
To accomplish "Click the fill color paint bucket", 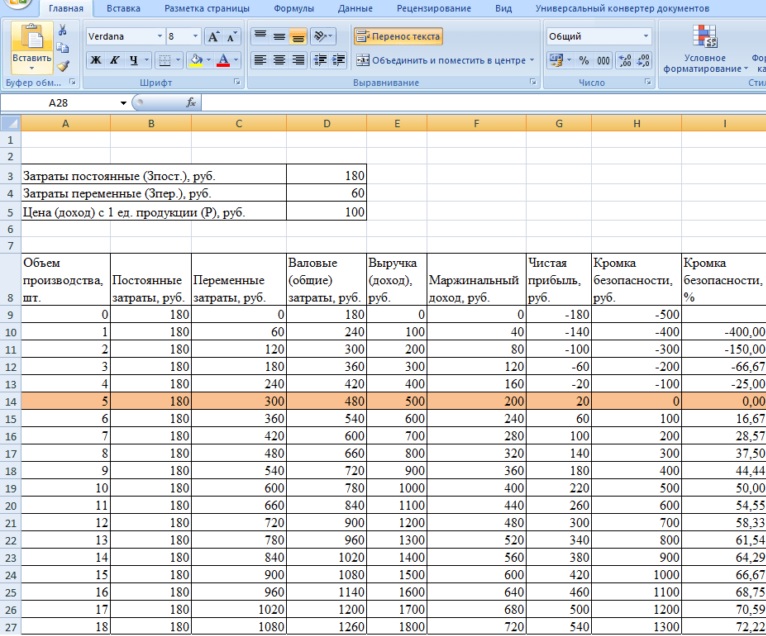I will point(196,60).
